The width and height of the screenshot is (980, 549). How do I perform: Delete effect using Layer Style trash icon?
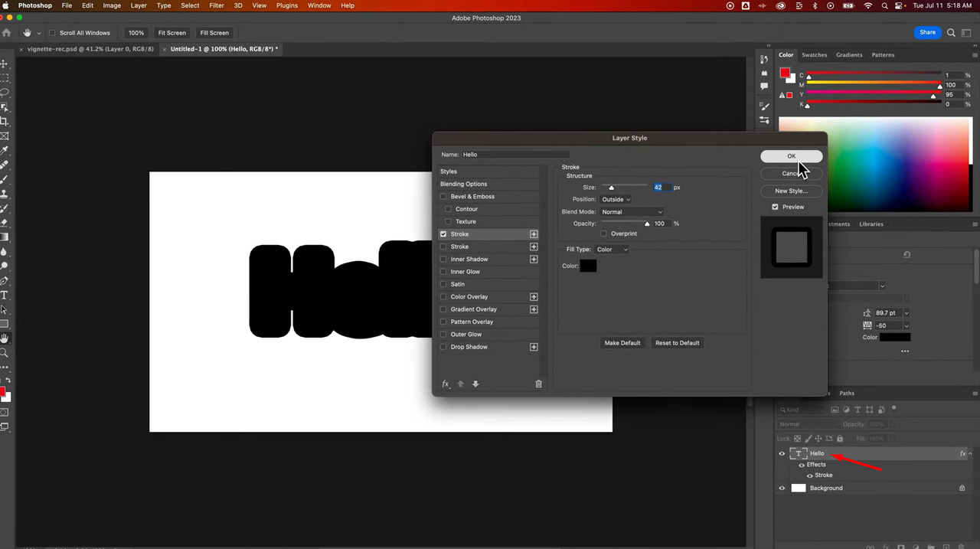(x=538, y=384)
